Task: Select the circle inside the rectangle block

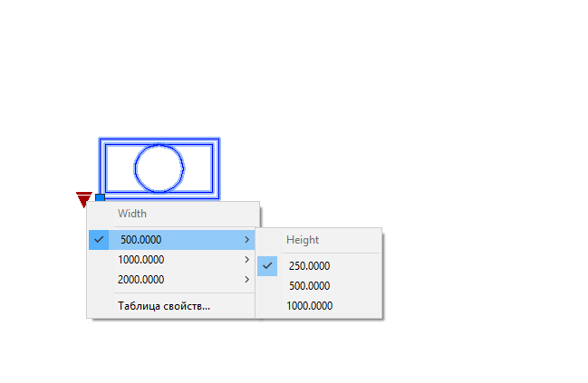Action: [159, 168]
